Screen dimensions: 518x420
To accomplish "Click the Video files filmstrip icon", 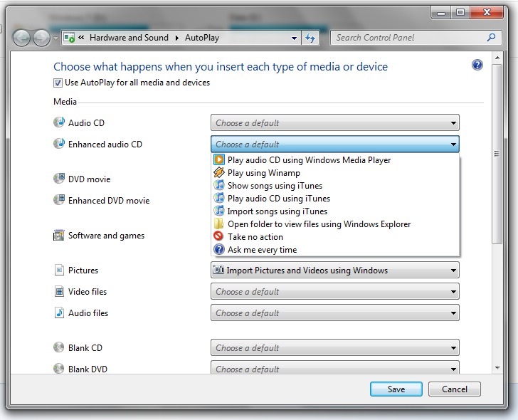I will point(59,291).
